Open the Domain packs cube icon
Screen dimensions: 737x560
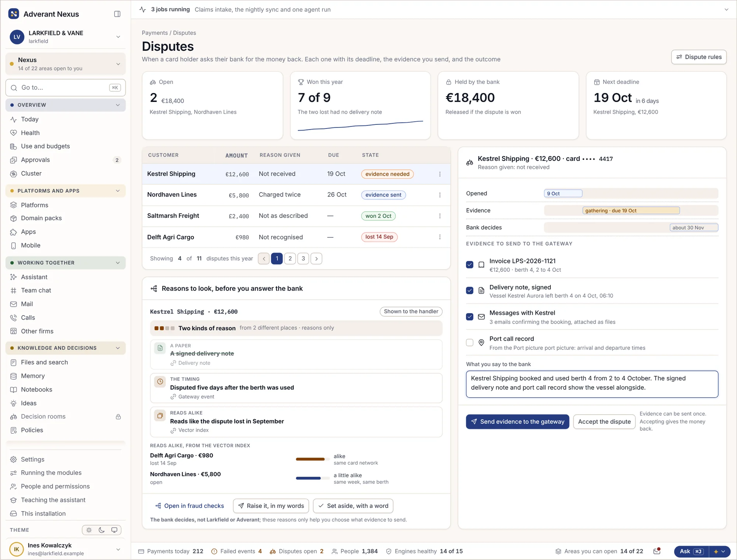(14, 218)
